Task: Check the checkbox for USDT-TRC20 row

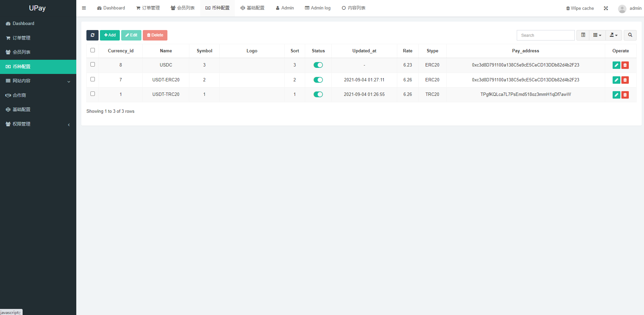Action: click(x=93, y=94)
